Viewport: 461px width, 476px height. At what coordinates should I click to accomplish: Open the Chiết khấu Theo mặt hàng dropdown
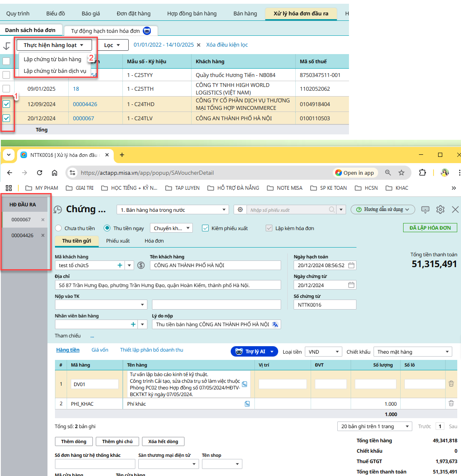(x=412, y=352)
